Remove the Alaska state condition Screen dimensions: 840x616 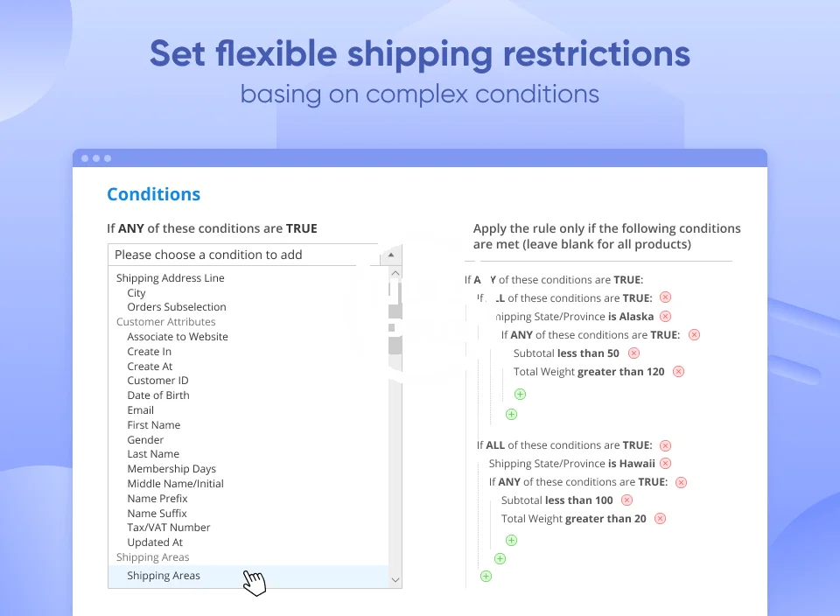[665, 317]
